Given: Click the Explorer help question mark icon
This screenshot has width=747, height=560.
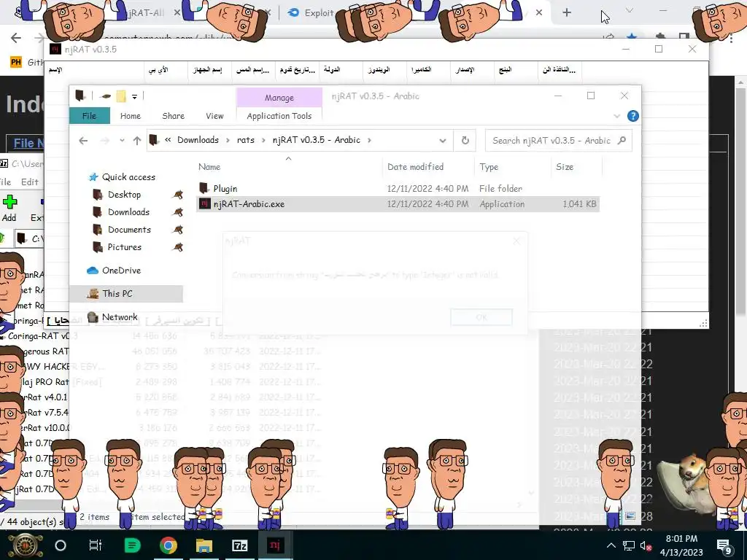Looking at the screenshot, I should pos(632,116).
